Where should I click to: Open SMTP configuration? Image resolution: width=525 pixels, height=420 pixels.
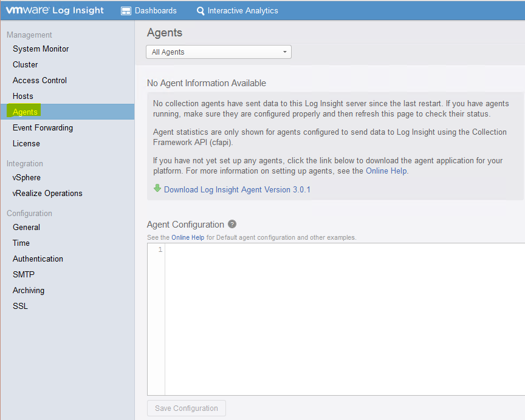click(24, 274)
